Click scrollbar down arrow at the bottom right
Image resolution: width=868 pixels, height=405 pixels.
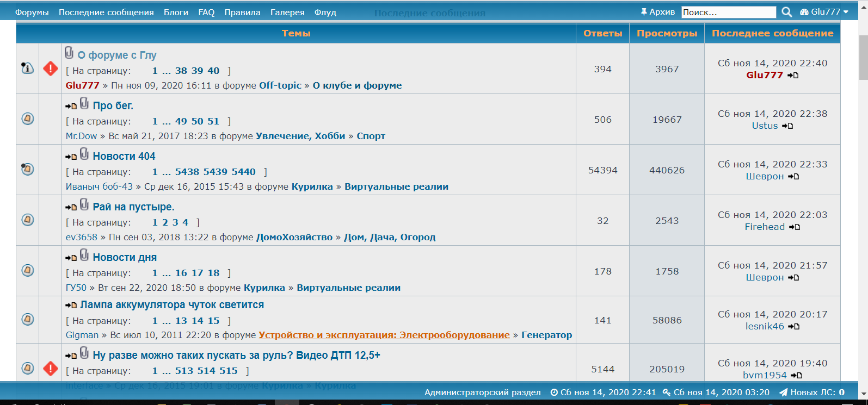coord(863,394)
